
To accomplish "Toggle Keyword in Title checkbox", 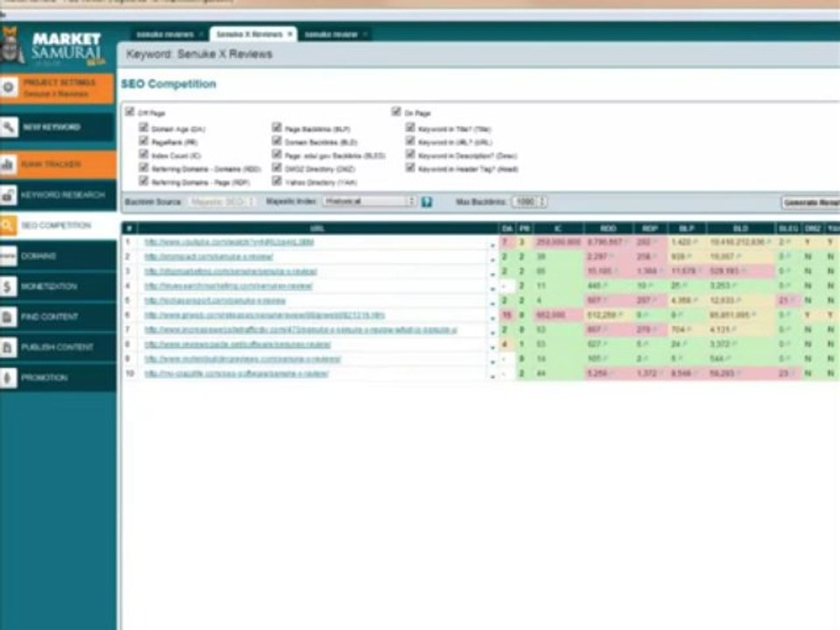I will click(409, 128).
